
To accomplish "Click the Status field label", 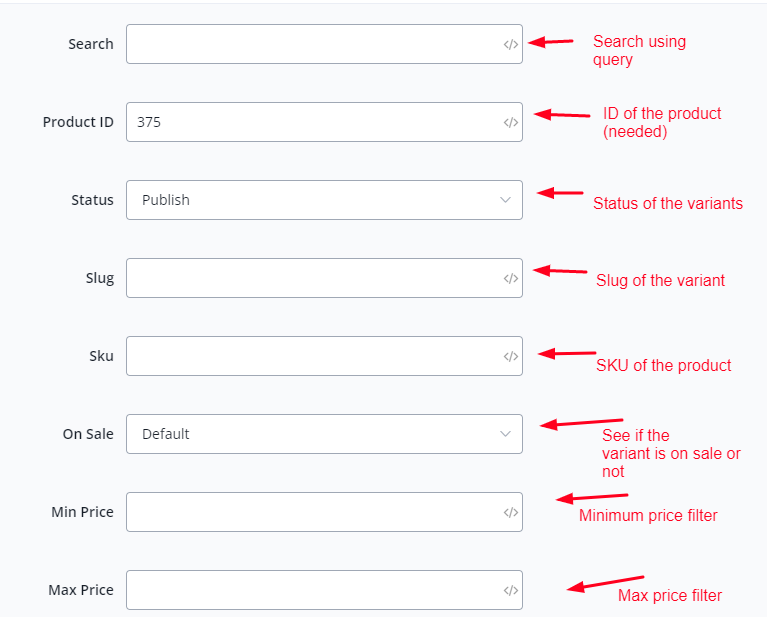I will (x=92, y=200).
